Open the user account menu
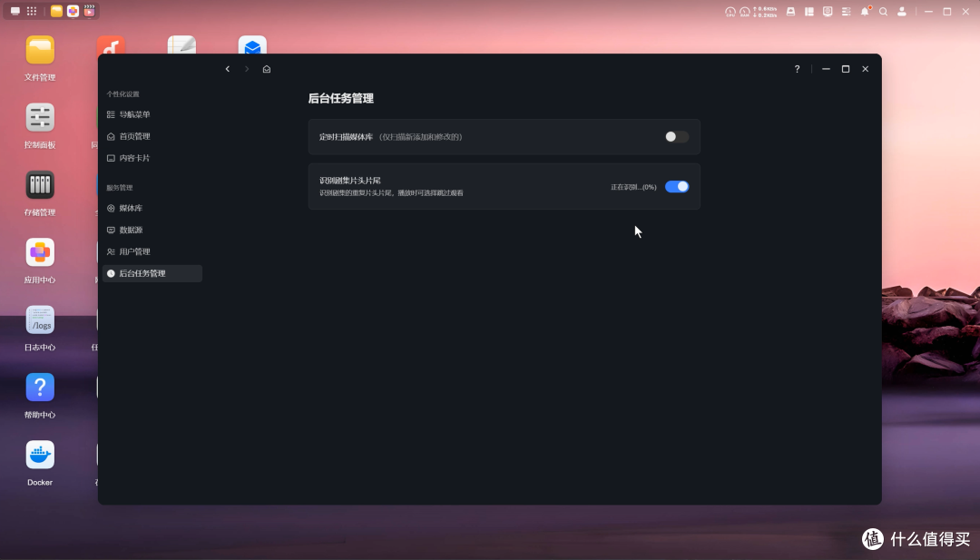 (902, 11)
